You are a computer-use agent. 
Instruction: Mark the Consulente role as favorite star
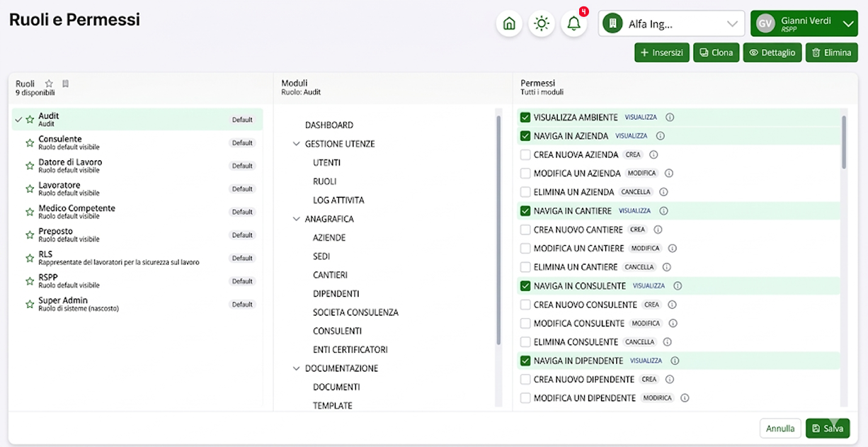[x=30, y=143]
